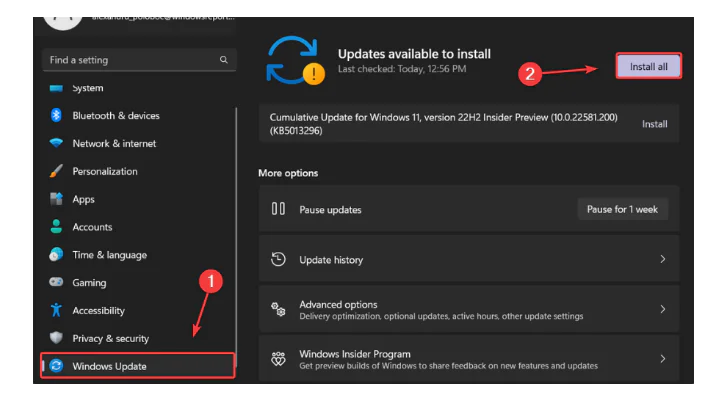Click the user profile avatar
The image size is (711, 395).
63,23
